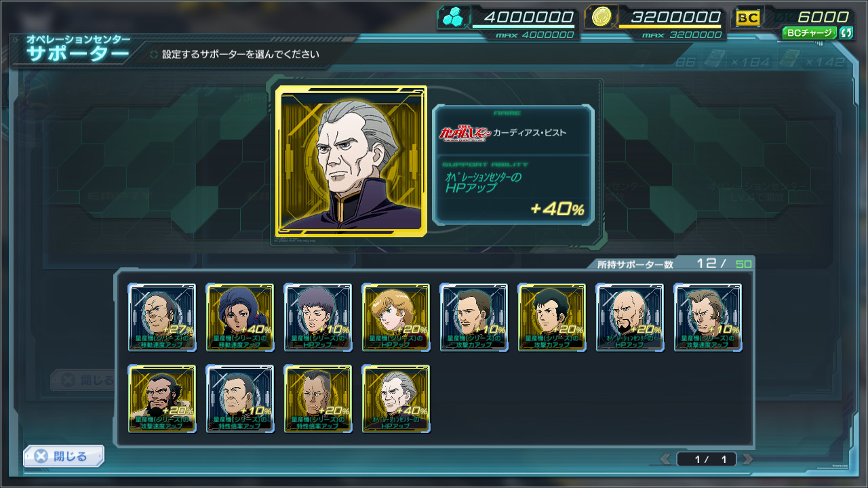Click the cyan hexagon resource icon
868x488 pixels.
452,18
